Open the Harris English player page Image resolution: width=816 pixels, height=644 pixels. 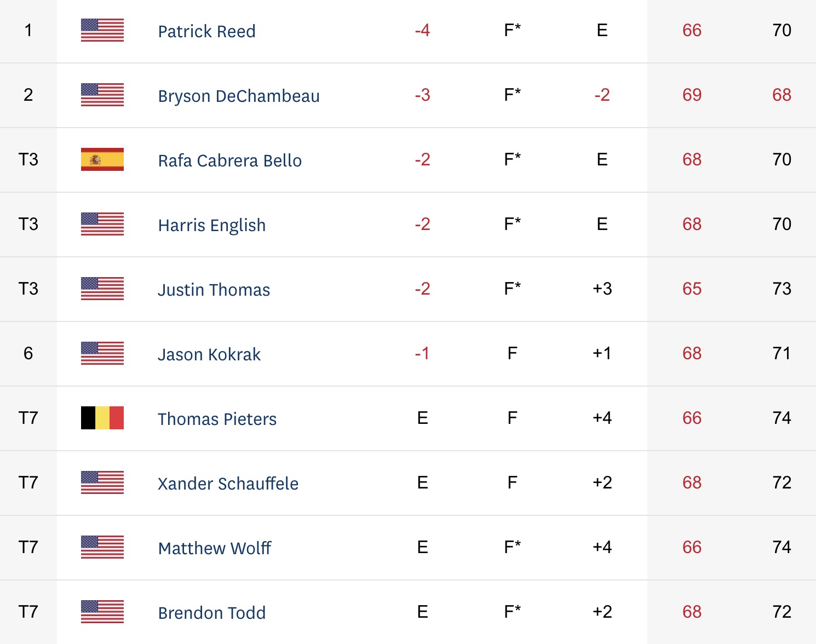click(212, 225)
